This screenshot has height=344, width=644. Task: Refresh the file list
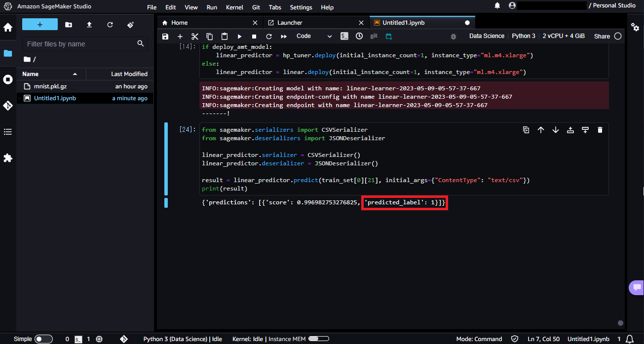[x=110, y=25]
